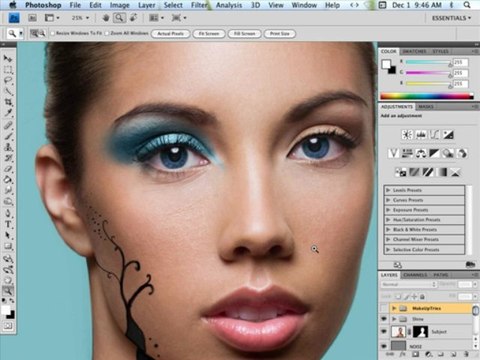Show the MakeUpTrixx group visibility
480x360 pixels.
click(x=384, y=308)
